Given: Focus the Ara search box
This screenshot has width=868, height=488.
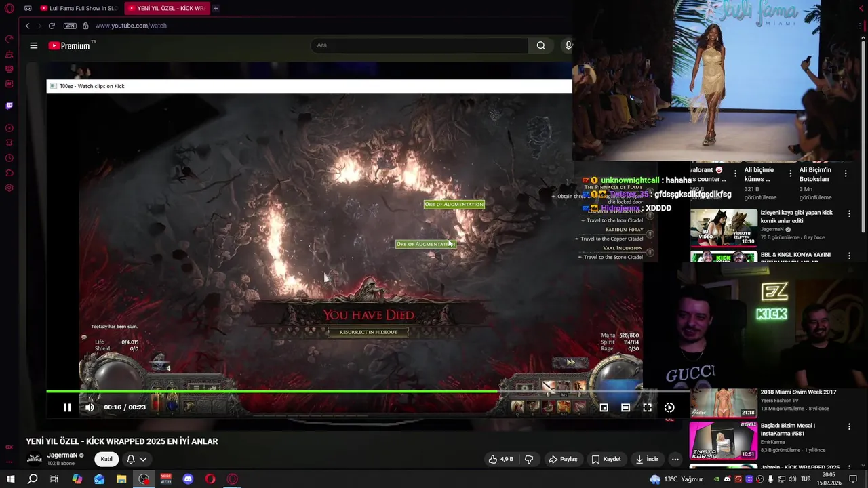Looking at the screenshot, I should point(419,45).
